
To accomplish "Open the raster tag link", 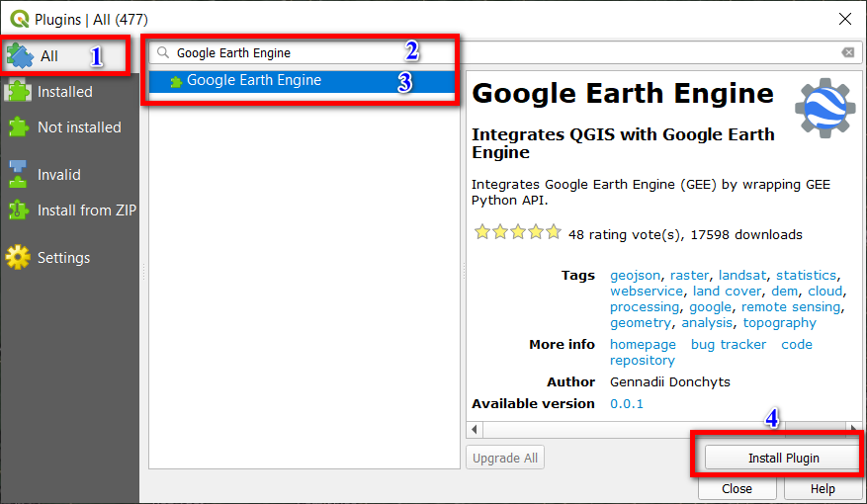I will [689, 275].
